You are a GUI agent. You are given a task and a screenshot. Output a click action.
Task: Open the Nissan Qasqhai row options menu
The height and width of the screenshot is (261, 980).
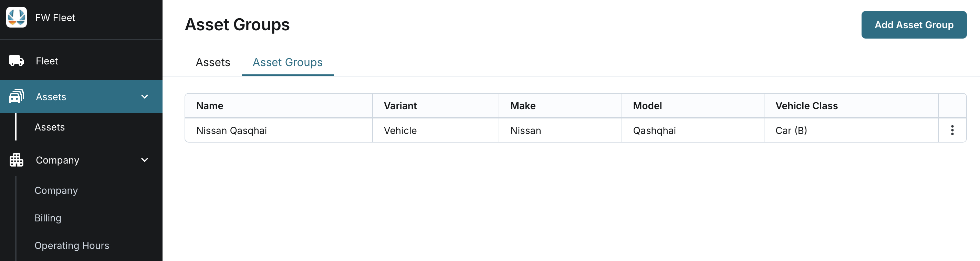952,130
